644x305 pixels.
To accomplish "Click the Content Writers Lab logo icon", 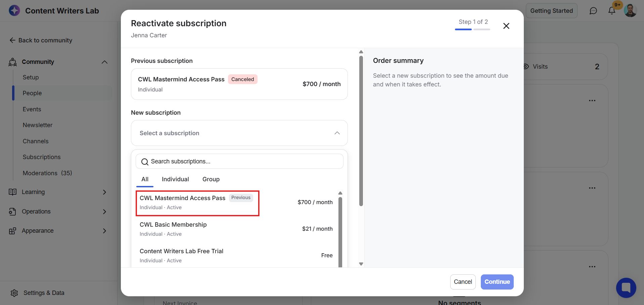I will coord(14,11).
